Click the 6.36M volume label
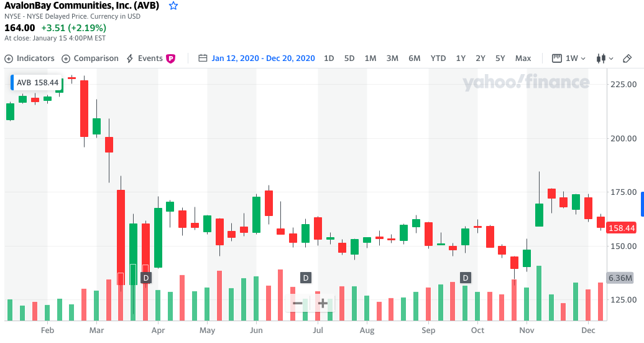This screenshot has height=343, width=644. (620, 278)
